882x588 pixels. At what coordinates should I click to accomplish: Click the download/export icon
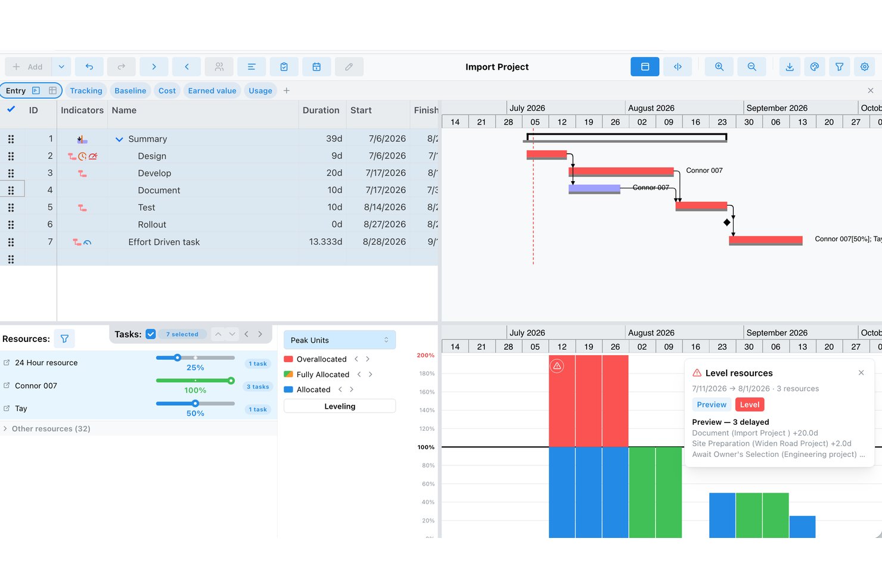tap(790, 67)
